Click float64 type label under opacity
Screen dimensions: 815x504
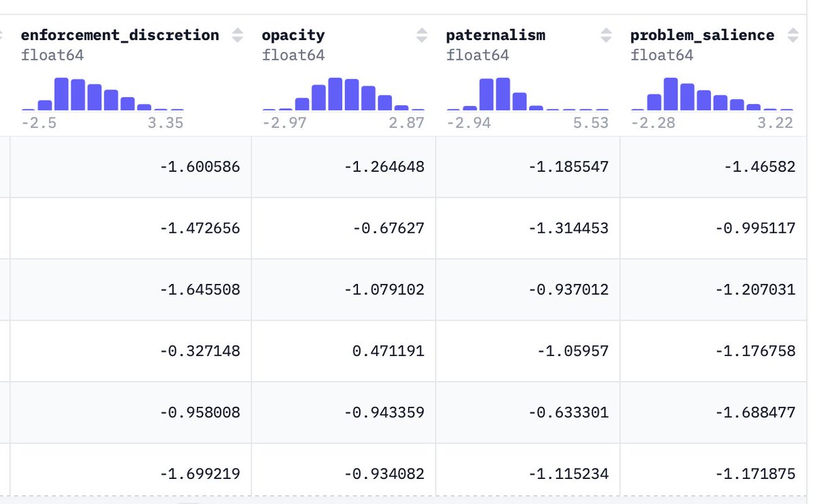(x=293, y=55)
